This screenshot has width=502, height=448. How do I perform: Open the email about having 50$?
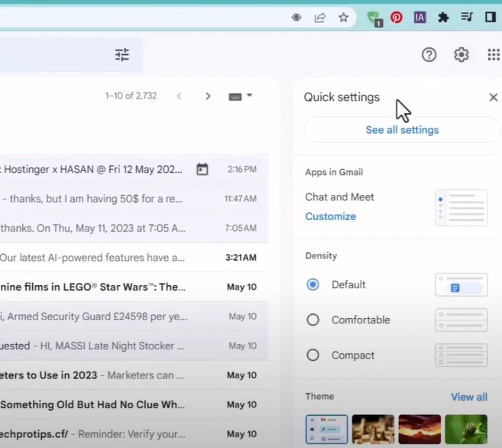pyautogui.click(x=134, y=199)
